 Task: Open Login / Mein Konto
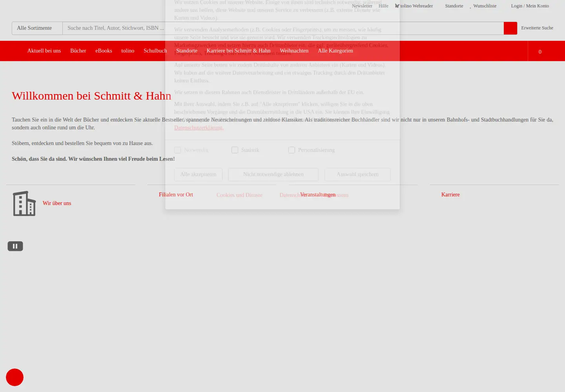530,6
